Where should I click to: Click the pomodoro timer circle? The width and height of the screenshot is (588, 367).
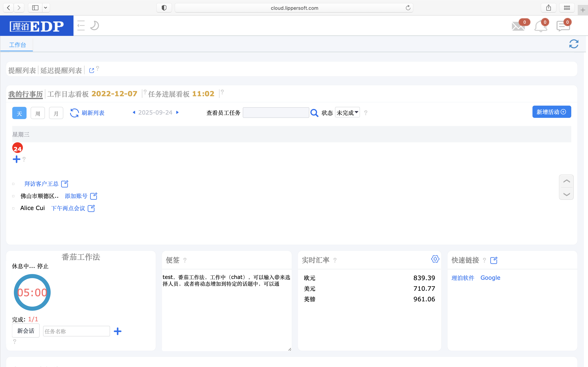32,292
